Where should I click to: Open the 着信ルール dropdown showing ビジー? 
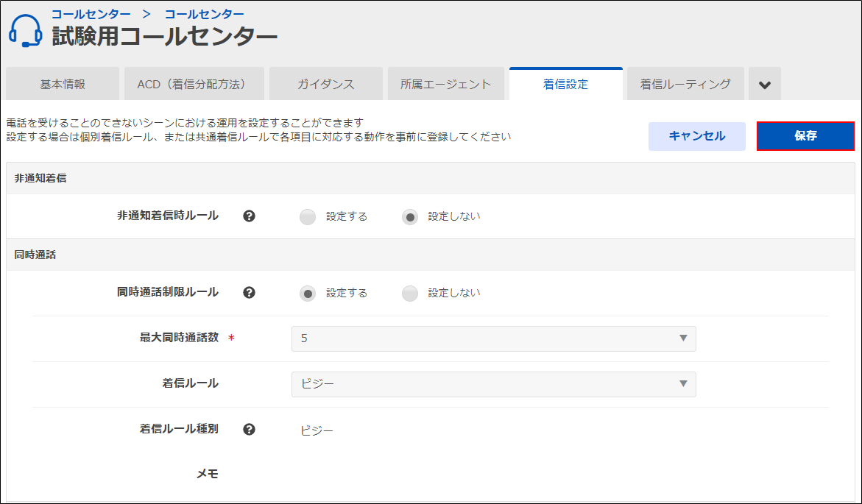pyautogui.click(x=493, y=384)
